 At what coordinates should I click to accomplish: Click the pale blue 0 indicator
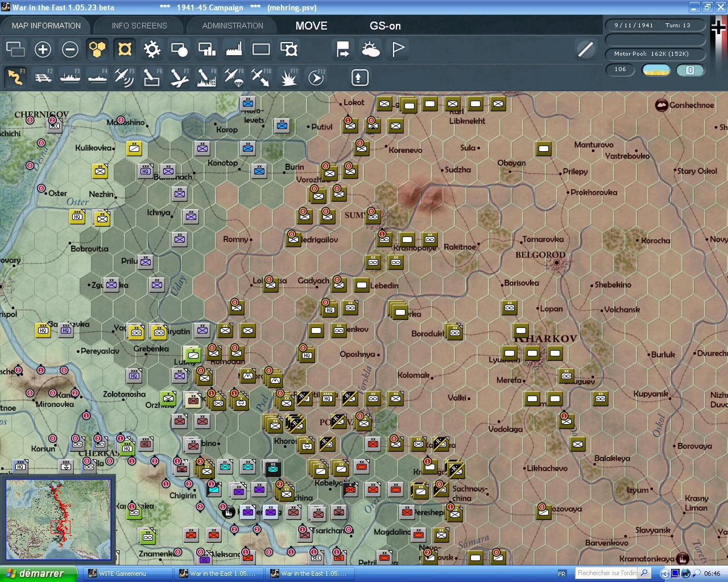point(690,70)
